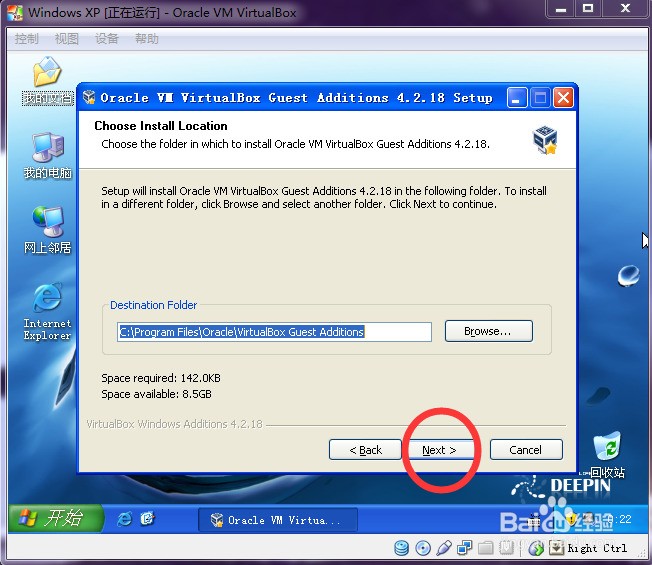Select the Oracle VM Virtua... taskbar button

point(278,520)
